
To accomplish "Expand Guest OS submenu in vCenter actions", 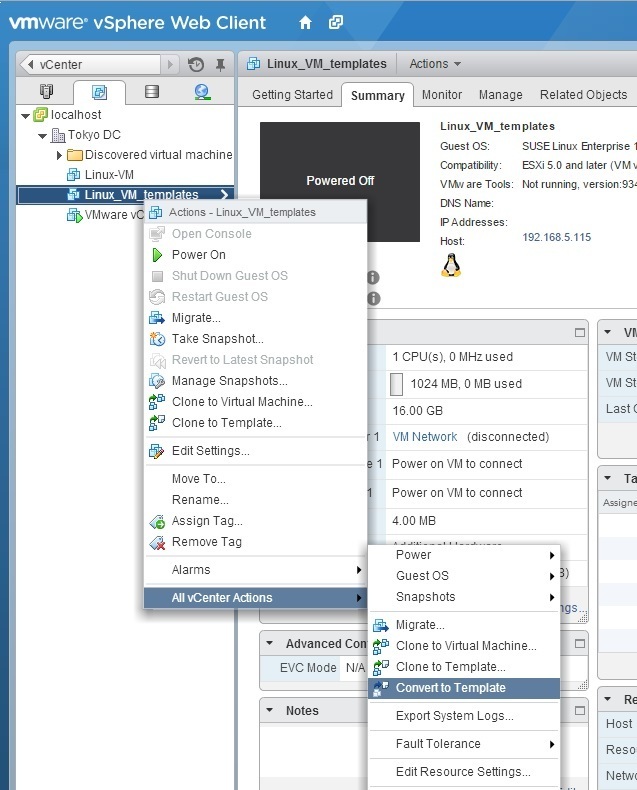I will [x=464, y=576].
